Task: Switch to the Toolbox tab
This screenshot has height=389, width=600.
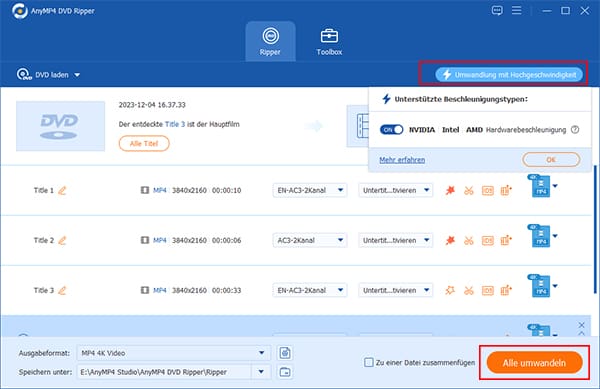Action: pyautogui.click(x=329, y=42)
